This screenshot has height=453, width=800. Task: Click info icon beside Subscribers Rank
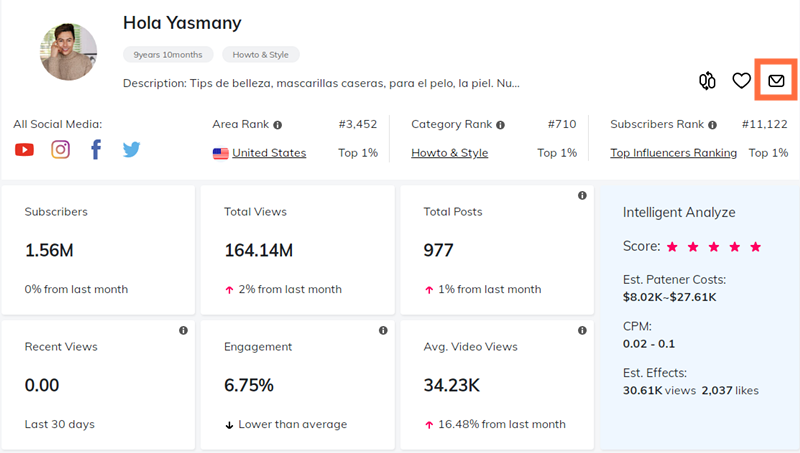[711, 125]
